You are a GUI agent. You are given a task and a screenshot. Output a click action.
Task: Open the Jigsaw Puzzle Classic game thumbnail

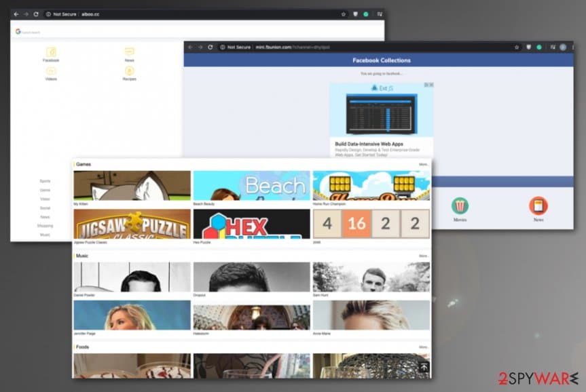tap(132, 224)
